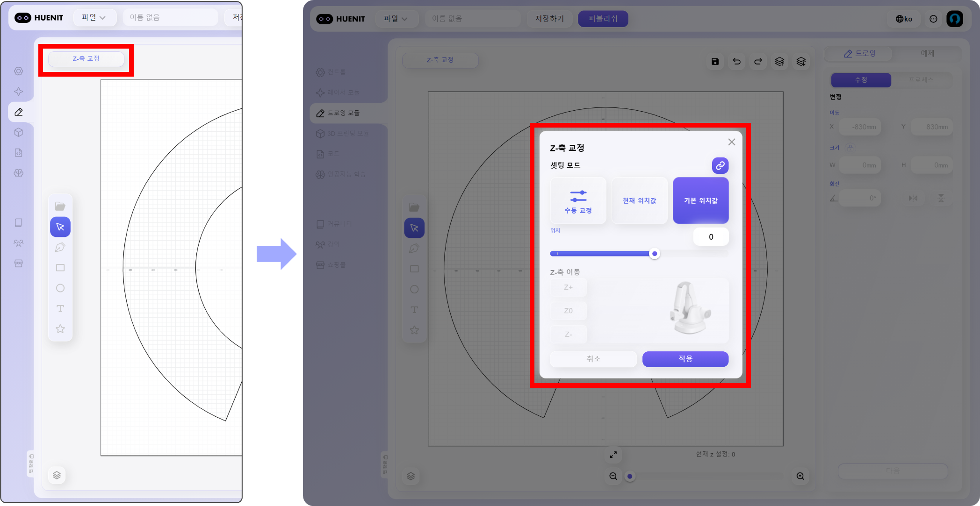Expand the 파일 dropdown beside 저장하기
980x506 pixels.
coord(395,19)
